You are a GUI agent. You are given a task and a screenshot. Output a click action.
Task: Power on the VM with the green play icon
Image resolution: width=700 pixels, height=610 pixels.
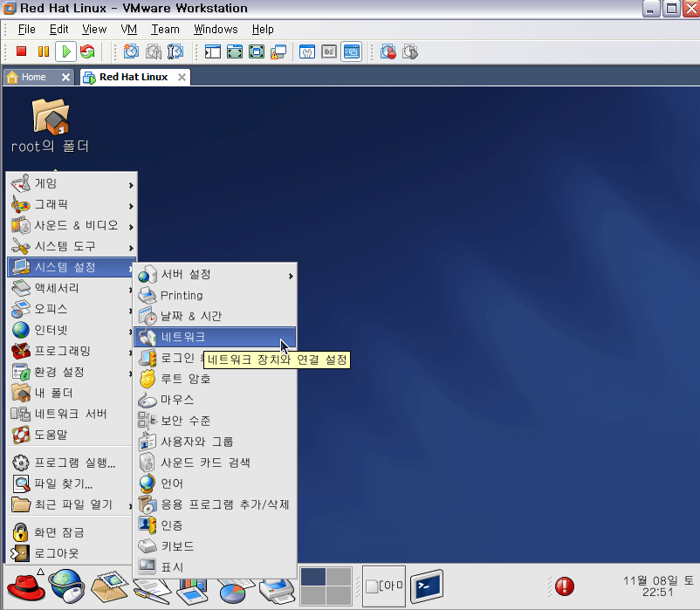tap(66, 51)
